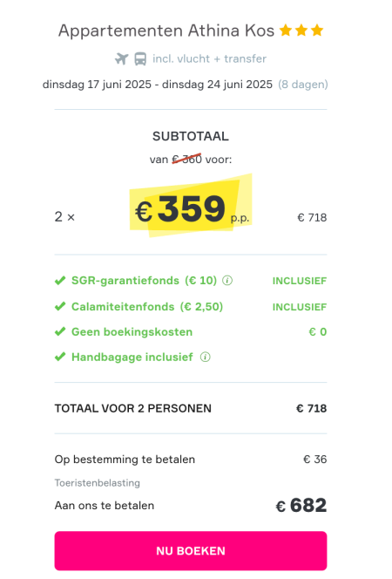
Task: Click the bus transfer icon
Action: 140,58
